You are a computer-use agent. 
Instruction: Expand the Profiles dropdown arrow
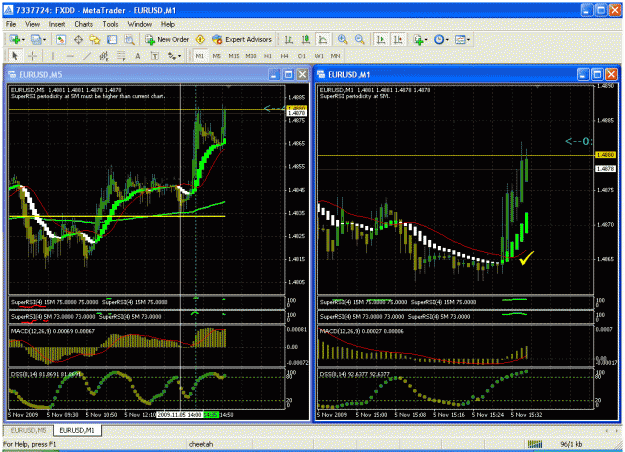coord(44,40)
